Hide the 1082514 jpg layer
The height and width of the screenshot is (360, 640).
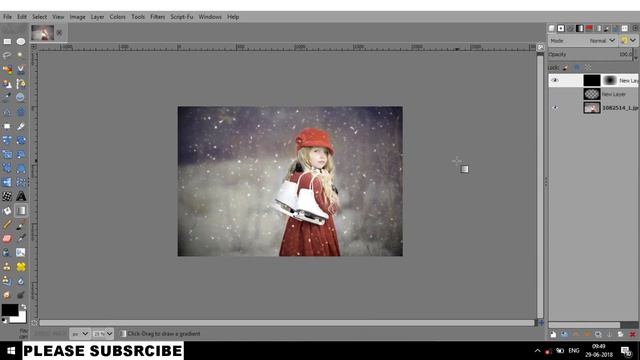pos(555,108)
